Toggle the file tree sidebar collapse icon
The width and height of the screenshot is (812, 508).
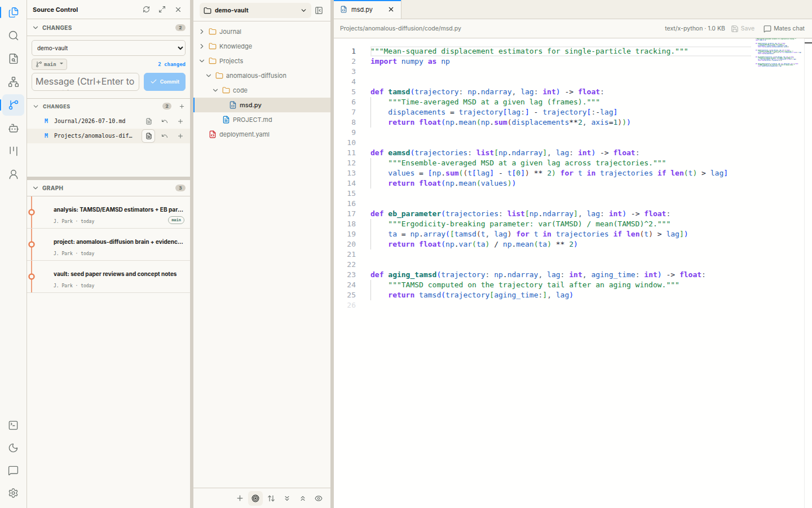[x=319, y=10]
